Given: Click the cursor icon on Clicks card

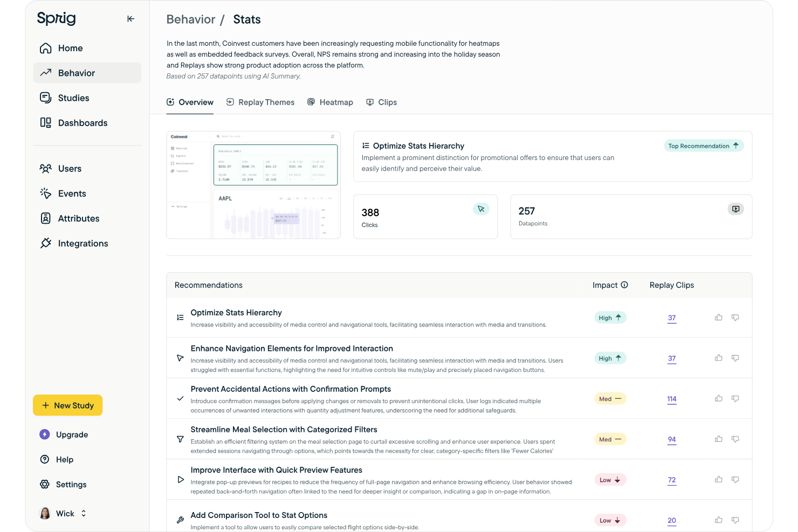Looking at the screenshot, I should [x=481, y=209].
